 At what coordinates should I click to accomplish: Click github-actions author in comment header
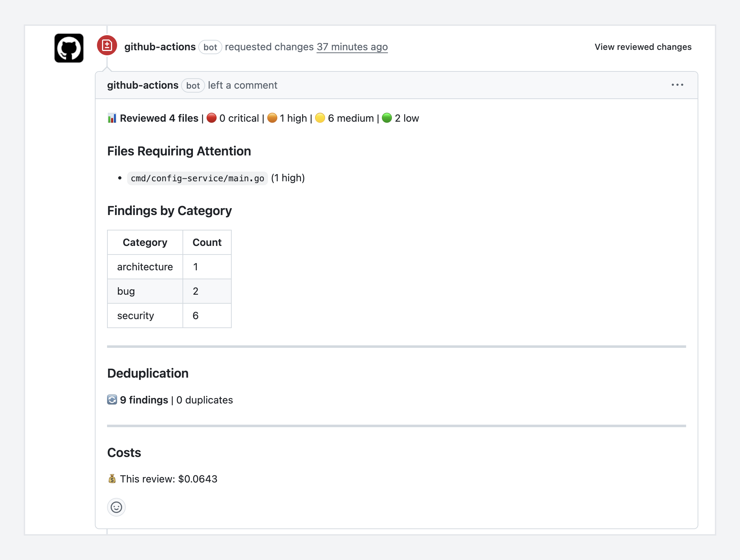coord(143,85)
